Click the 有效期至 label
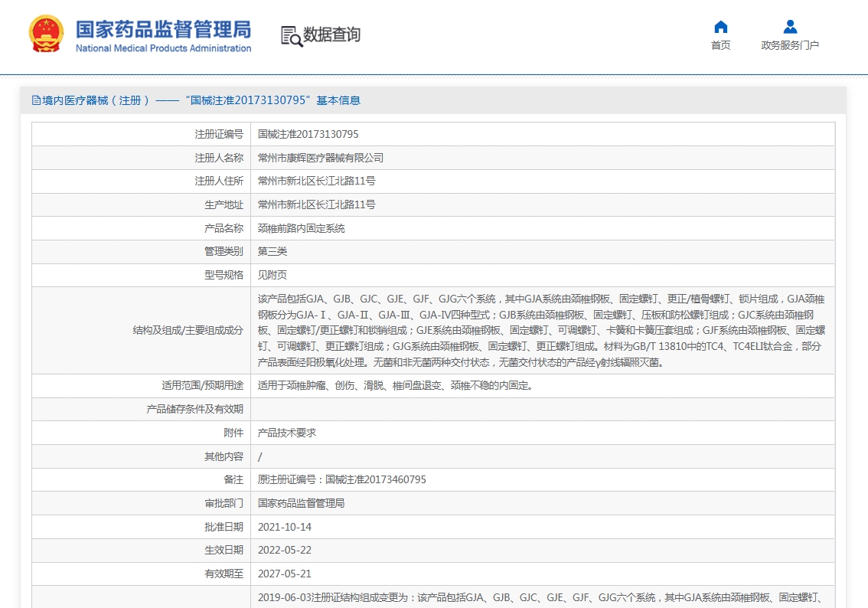The image size is (868, 608). pyautogui.click(x=224, y=574)
